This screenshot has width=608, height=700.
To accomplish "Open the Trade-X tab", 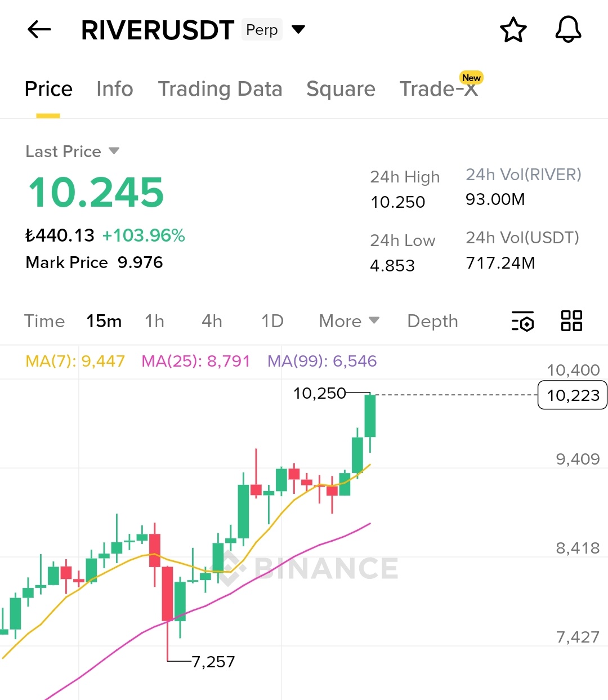I will coord(439,89).
